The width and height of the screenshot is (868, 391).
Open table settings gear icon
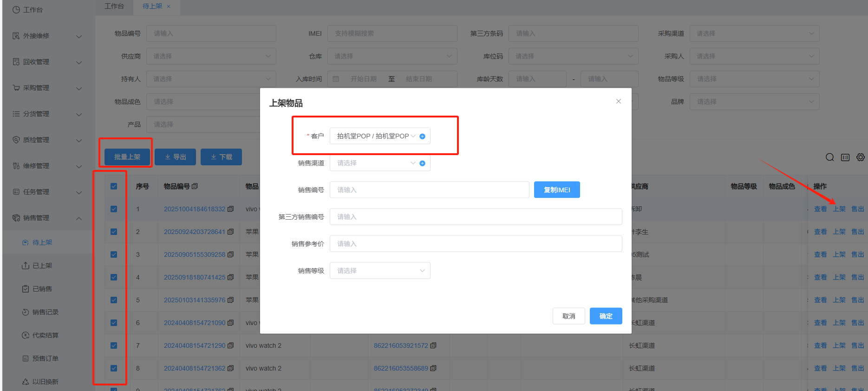(861, 157)
